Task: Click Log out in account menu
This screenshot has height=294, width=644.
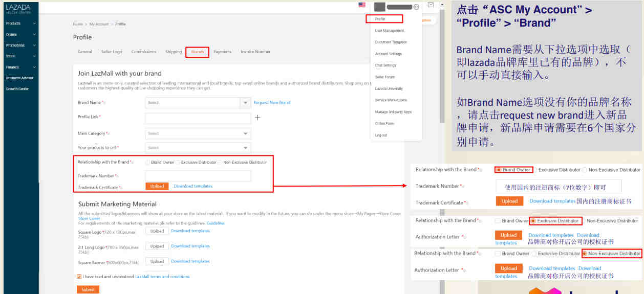Action: (x=381, y=135)
